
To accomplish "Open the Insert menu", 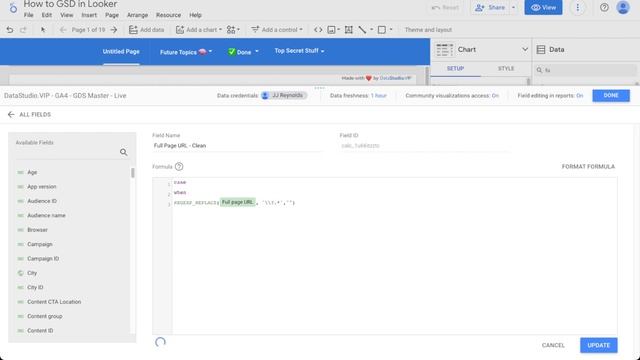I will [x=89, y=15].
